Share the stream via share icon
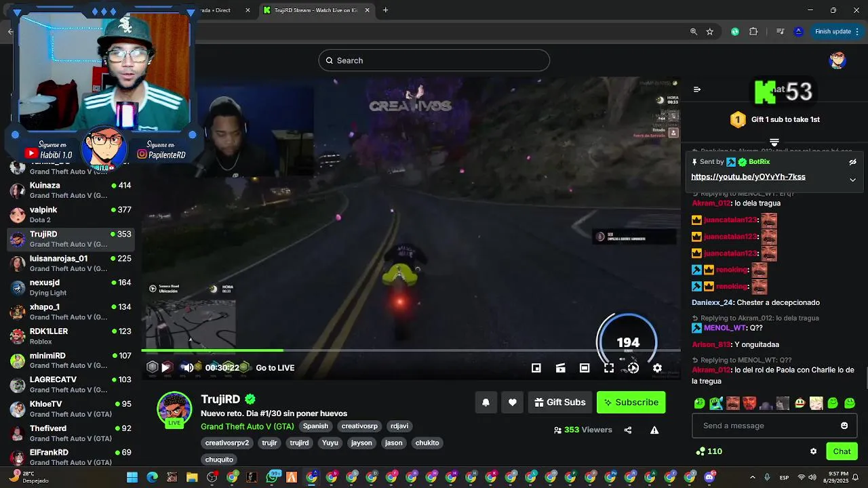The image size is (868, 488). click(x=628, y=430)
